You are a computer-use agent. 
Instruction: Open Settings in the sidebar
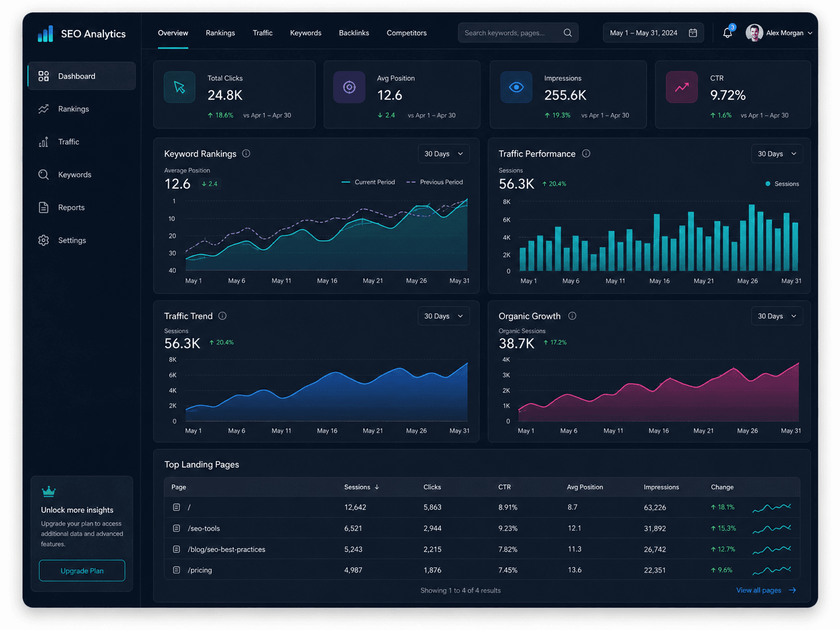point(82,240)
